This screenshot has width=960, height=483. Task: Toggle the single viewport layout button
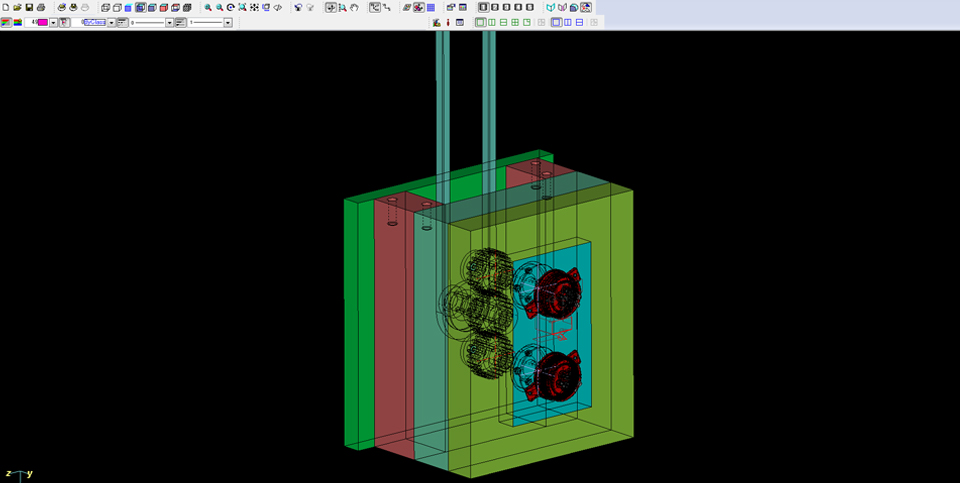[481, 22]
